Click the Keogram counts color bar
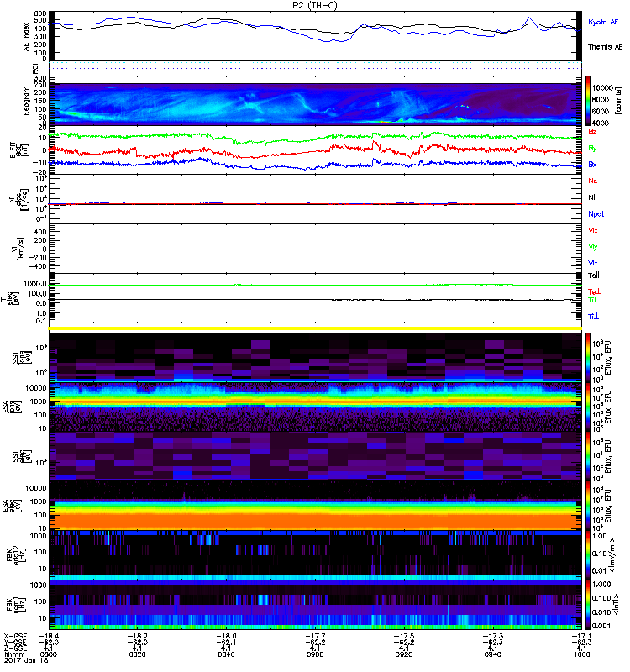This screenshot has height=672, width=630. pos(588,101)
